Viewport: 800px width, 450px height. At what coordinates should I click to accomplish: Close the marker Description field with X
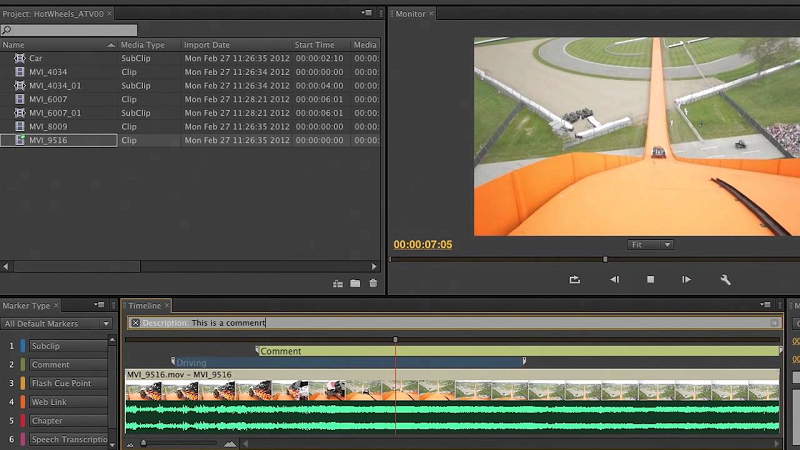pos(135,323)
